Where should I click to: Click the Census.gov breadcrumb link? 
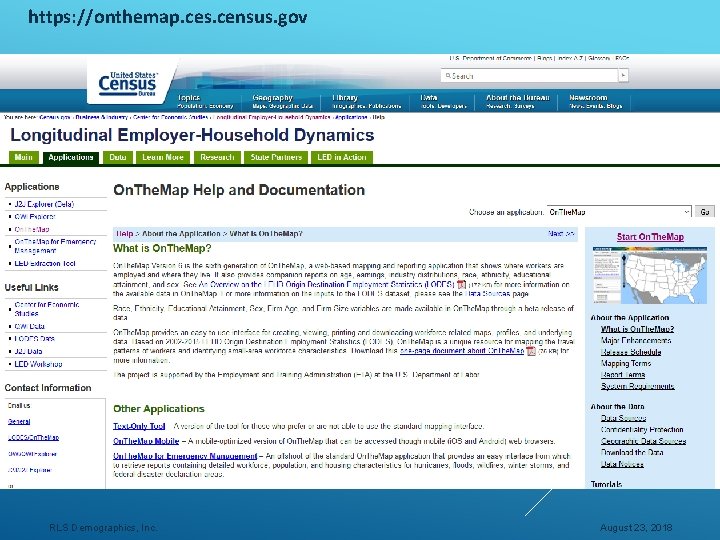point(55,117)
